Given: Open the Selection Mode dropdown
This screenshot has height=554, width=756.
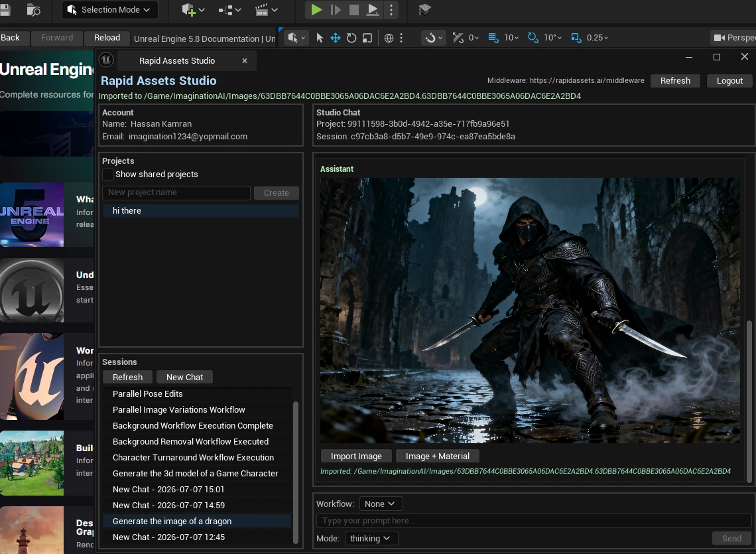Looking at the screenshot, I should coord(110,10).
